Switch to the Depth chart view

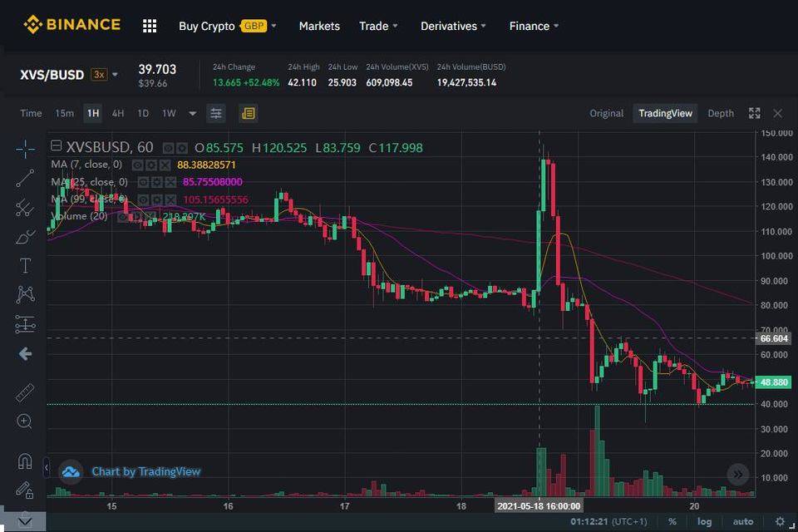point(720,112)
